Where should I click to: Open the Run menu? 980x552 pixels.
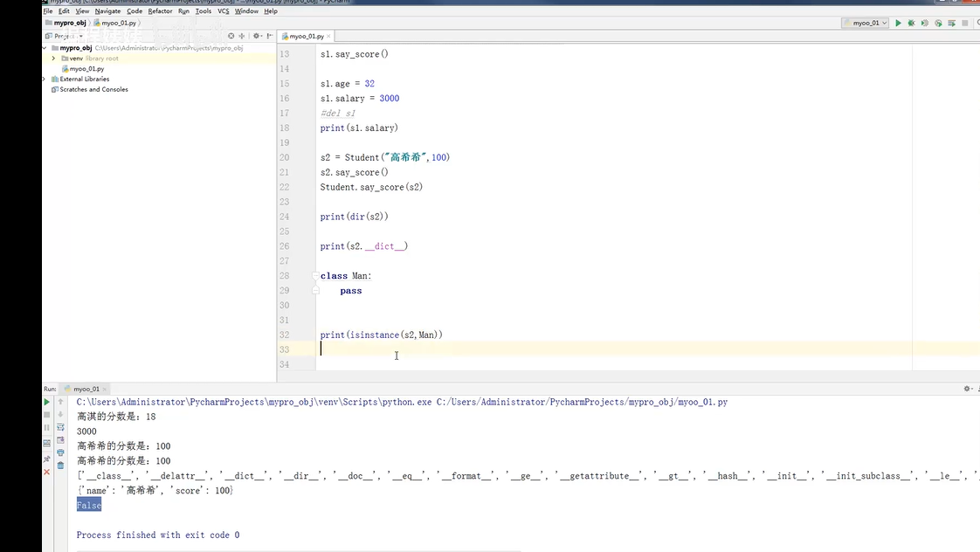(x=183, y=11)
